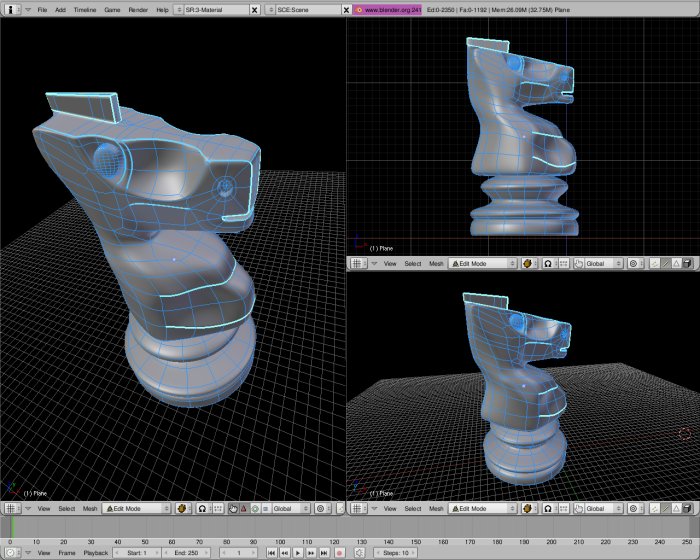Toggle the 3D manipulator hand icon in the left viewport
The height and width of the screenshot is (560, 700).
pyautogui.click(x=233, y=508)
